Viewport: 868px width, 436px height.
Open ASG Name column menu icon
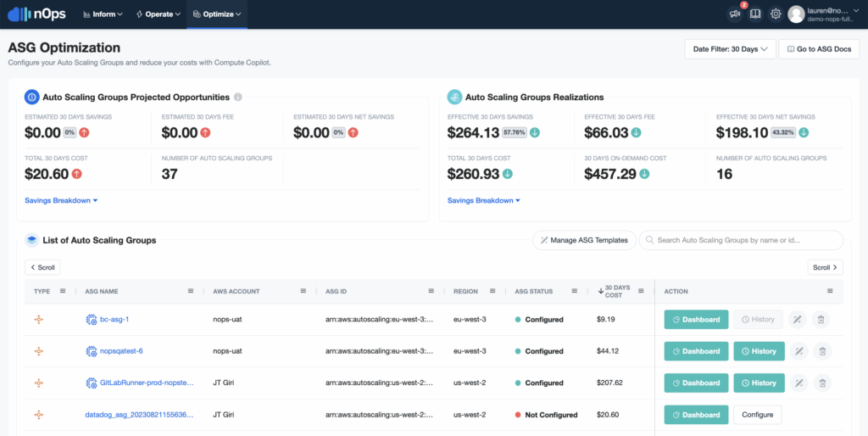coord(191,291)
